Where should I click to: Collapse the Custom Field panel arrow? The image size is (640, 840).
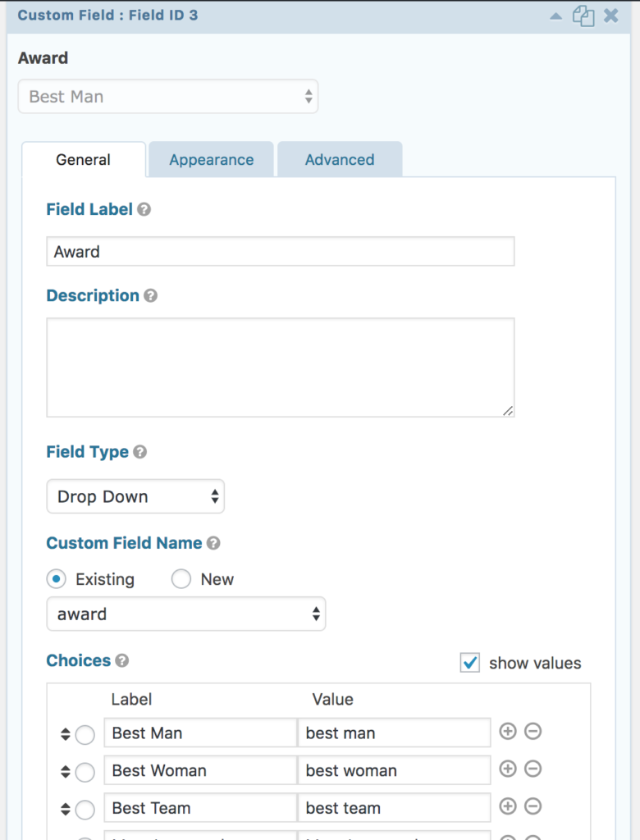click(x=555, y=16)
